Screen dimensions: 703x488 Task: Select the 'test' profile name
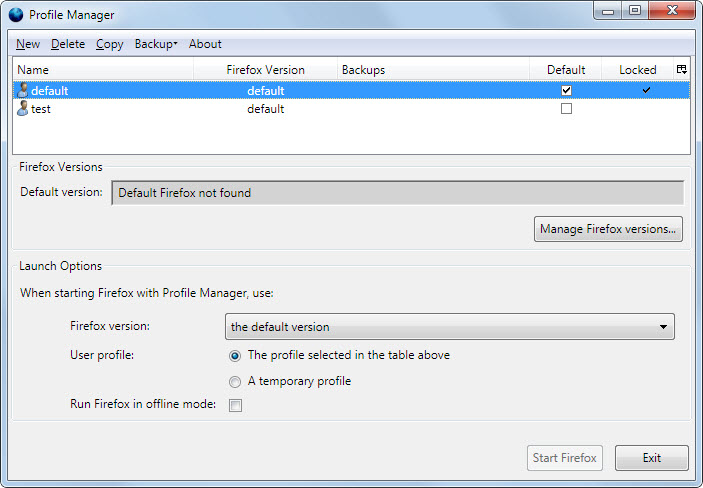click(x=41, y=109)
